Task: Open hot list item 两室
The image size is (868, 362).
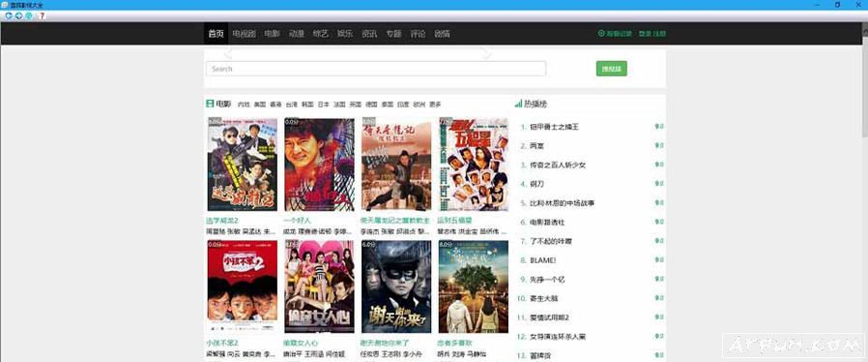Action: point(537,146)
